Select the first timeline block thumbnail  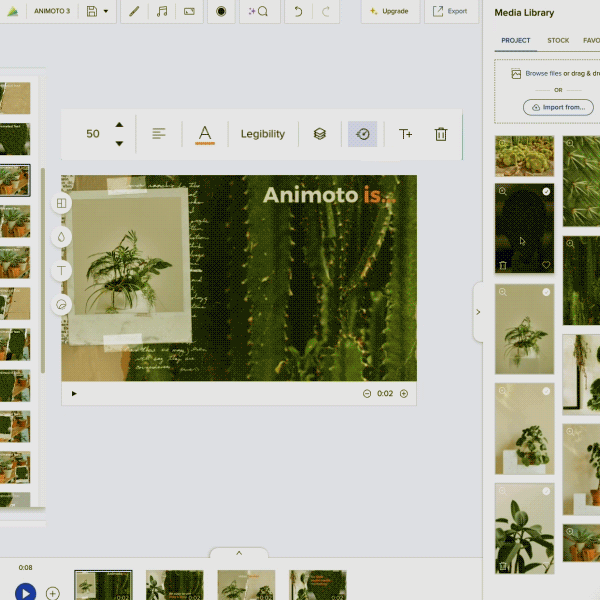pyautogui.click(x=103, y=585)
